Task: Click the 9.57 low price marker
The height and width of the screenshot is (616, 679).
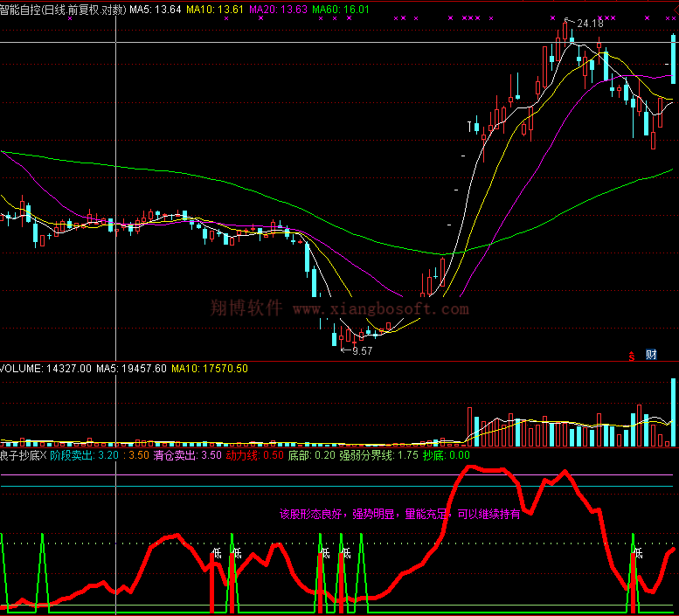Action: tap(362, 351)
